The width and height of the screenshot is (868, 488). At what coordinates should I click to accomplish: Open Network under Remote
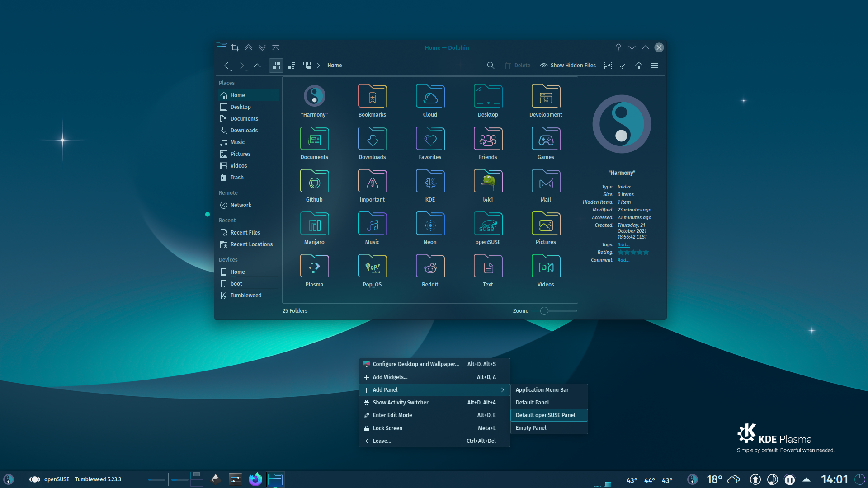tap(249, 205)
